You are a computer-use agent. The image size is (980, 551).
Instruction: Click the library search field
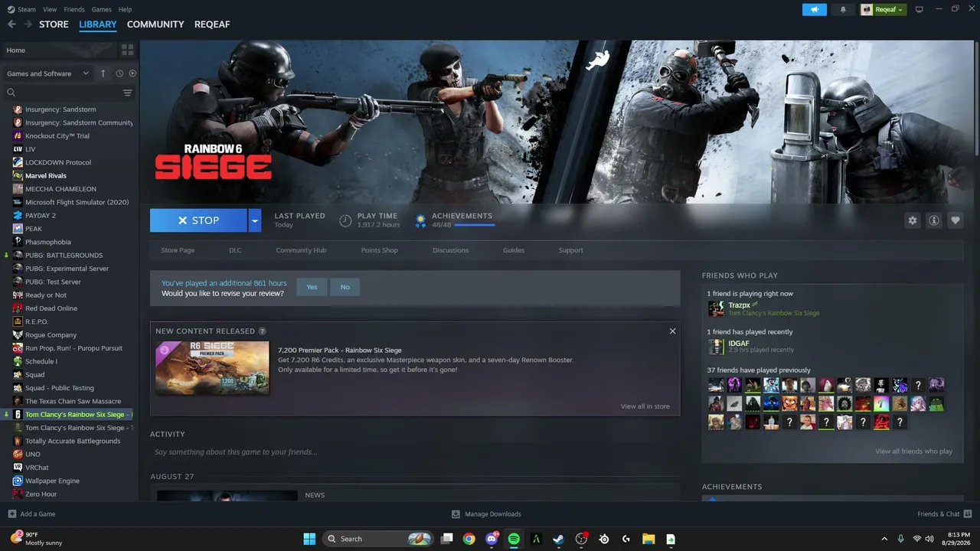pos(65,93)
